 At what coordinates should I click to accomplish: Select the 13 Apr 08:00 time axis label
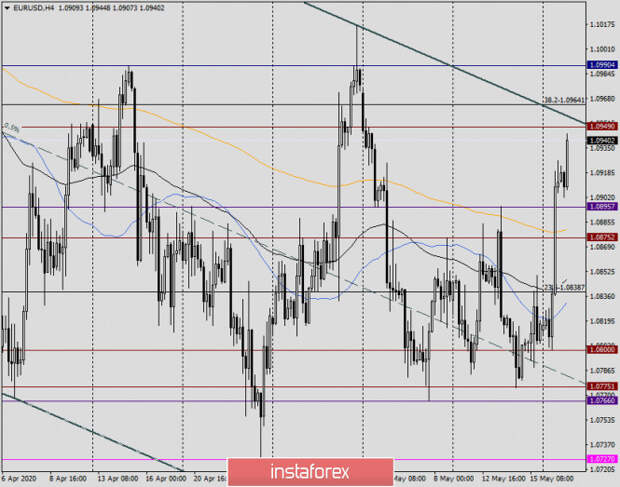click(x=118, y=479)
